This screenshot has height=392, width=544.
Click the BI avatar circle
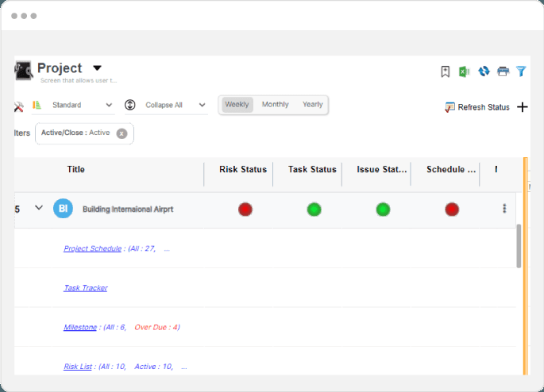click(64, 209)
